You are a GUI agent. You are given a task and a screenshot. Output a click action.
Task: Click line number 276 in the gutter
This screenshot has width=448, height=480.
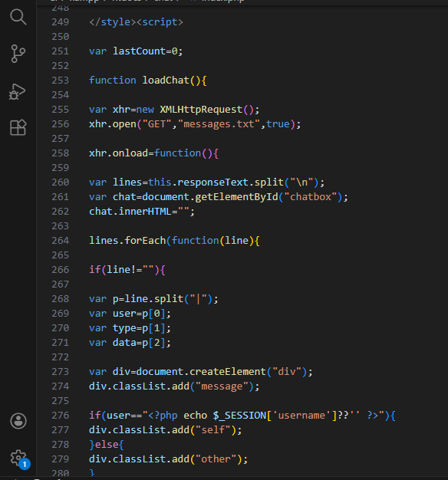coord(61,416)
